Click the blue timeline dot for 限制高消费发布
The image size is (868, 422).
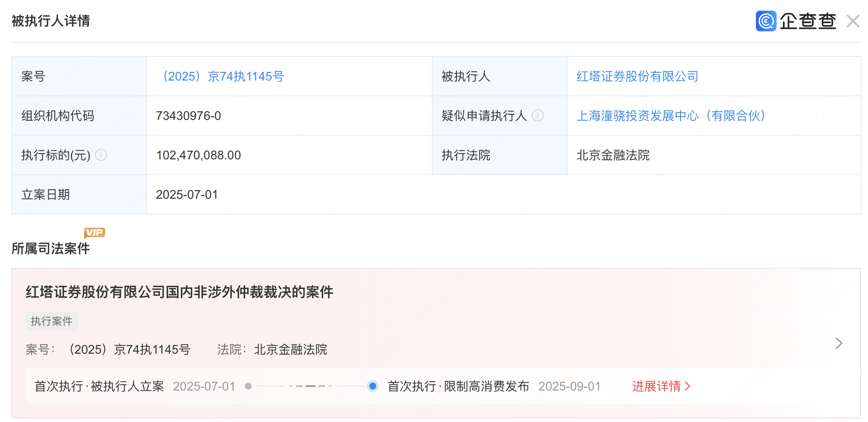(x=373, y=386)
